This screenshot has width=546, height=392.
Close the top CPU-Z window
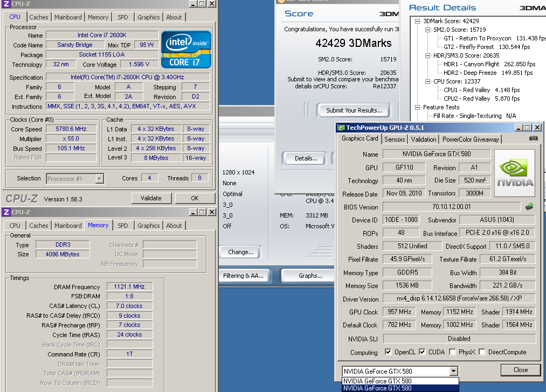point(211,3)
